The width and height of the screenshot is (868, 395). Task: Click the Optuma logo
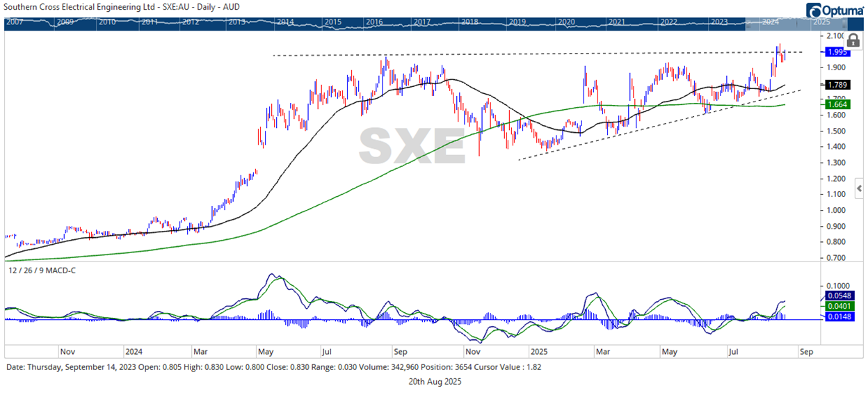coord(834,10)
